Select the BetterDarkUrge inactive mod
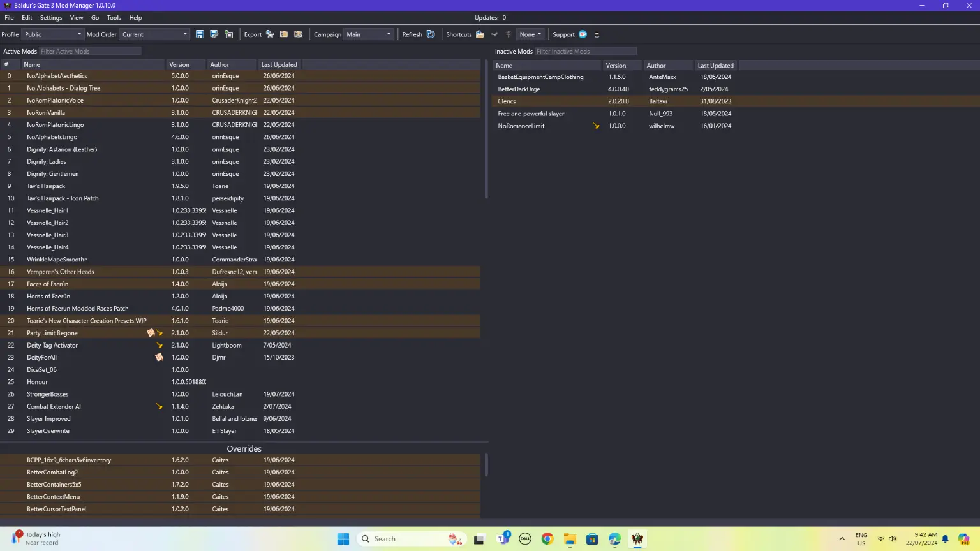 tap(736, 89)
